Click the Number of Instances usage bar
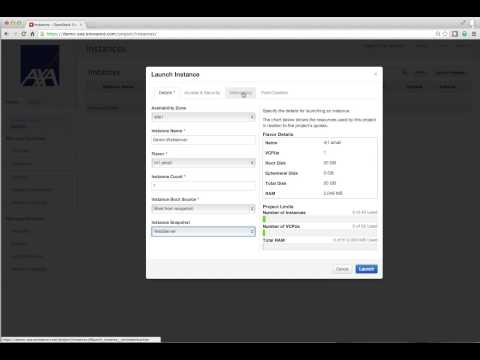This screenshot has height=360, width=480. 320,219
